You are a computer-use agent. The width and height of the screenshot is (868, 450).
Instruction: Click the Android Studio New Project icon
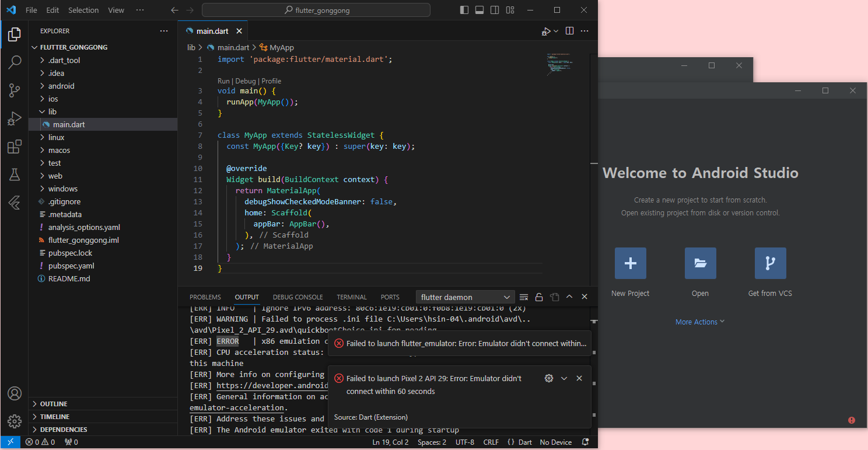631,263
